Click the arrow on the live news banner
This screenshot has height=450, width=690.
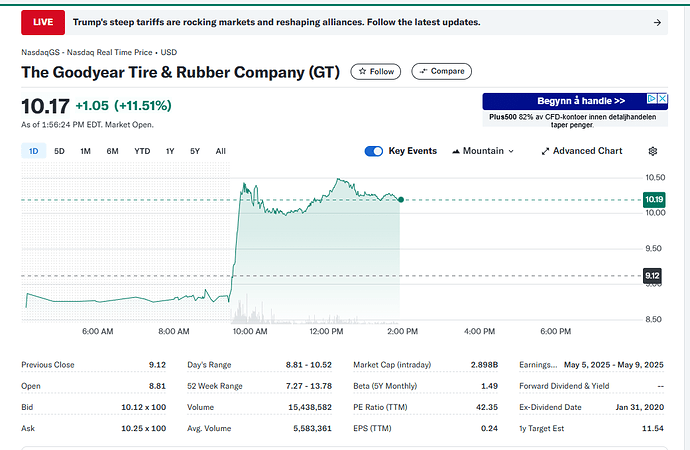click(657, 22)
